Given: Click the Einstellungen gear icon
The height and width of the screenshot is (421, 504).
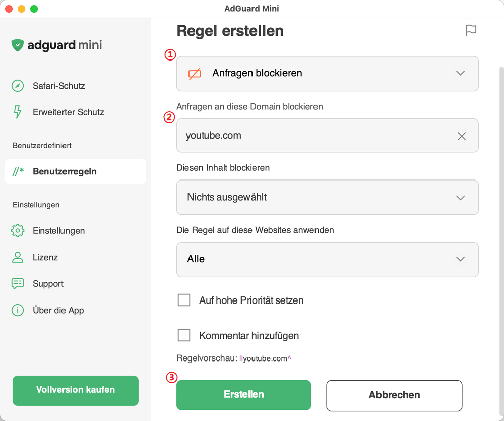Looking at the screenshot, I should (18, 230).
